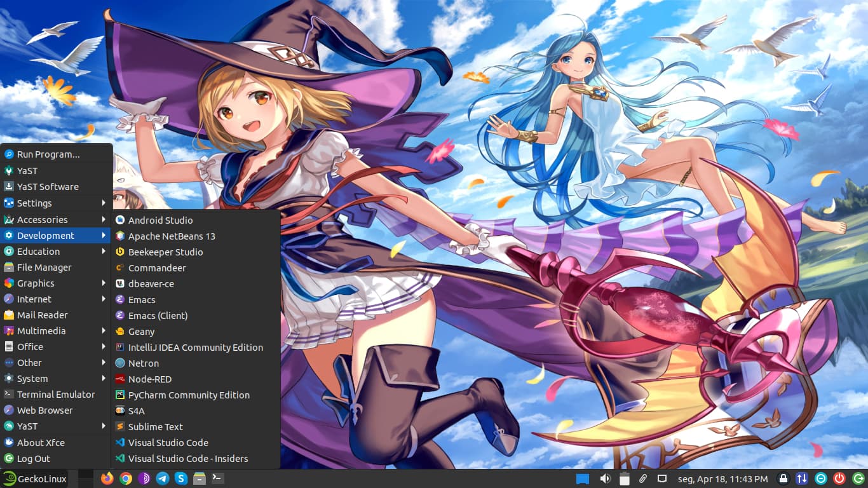
Task: Open Apache NetBeans 13
Action: 196,236
